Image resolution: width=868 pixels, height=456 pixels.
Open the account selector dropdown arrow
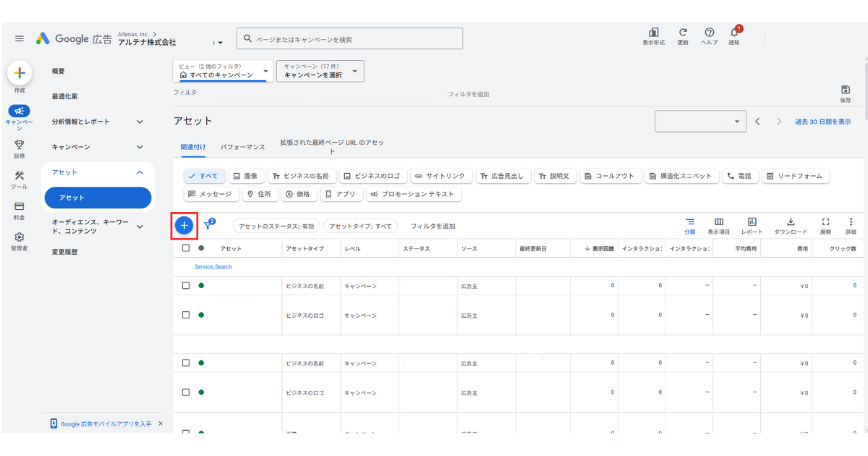(219, 43)
